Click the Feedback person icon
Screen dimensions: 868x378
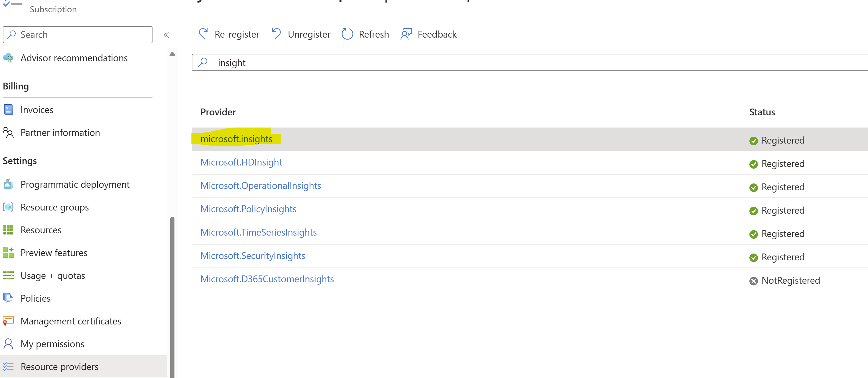(406, 34)
